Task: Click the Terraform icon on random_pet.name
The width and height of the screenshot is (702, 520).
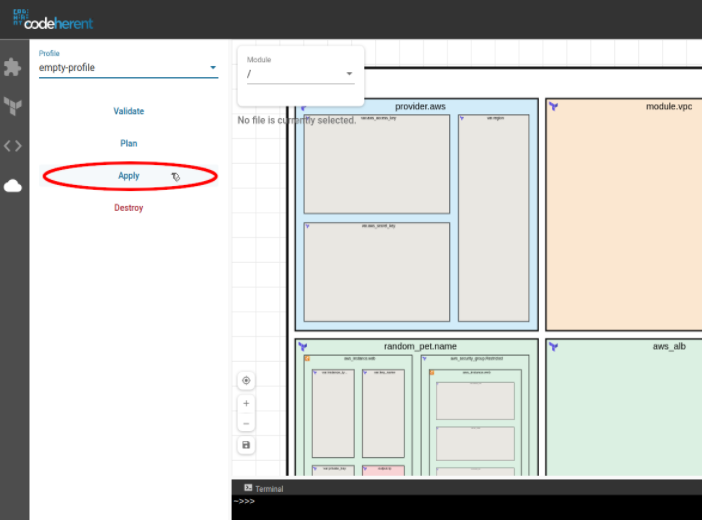Action: point(303,346)
